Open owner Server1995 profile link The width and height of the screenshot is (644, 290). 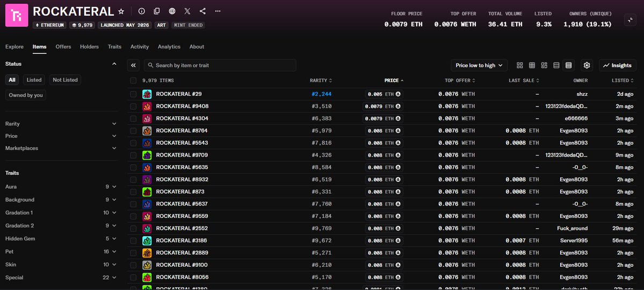click(574, 241)
